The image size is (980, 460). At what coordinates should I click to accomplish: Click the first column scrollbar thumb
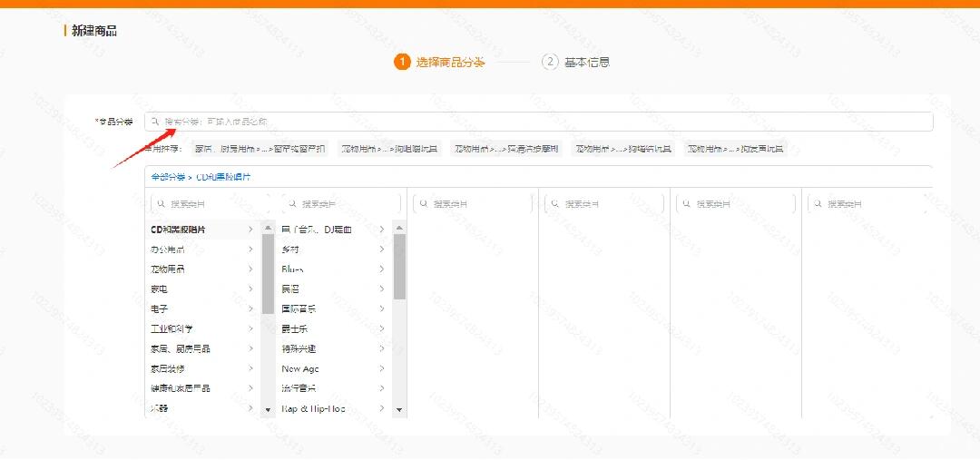coord(268,274)
